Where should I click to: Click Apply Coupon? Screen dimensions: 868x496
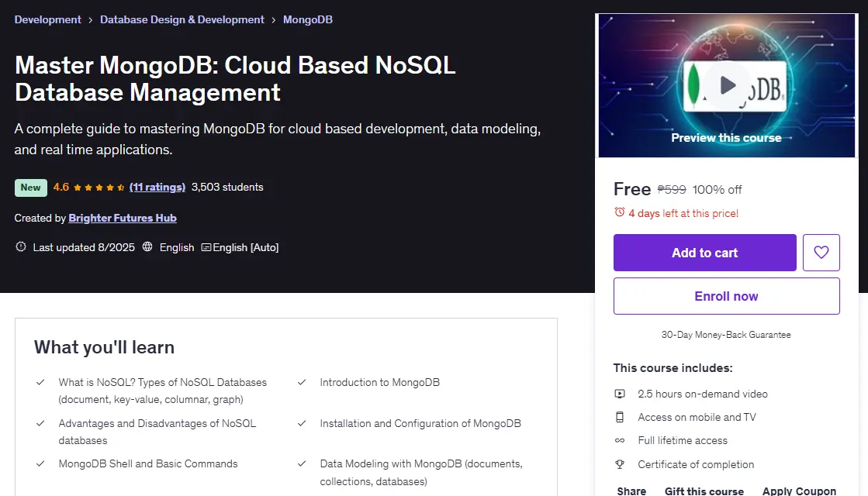coord(800,491)
